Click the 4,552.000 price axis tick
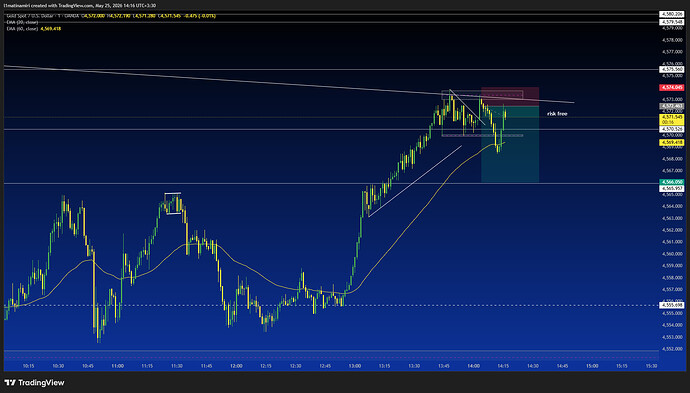Image resolution: width=690 pixels, height=393 pixels. [672, 349]
